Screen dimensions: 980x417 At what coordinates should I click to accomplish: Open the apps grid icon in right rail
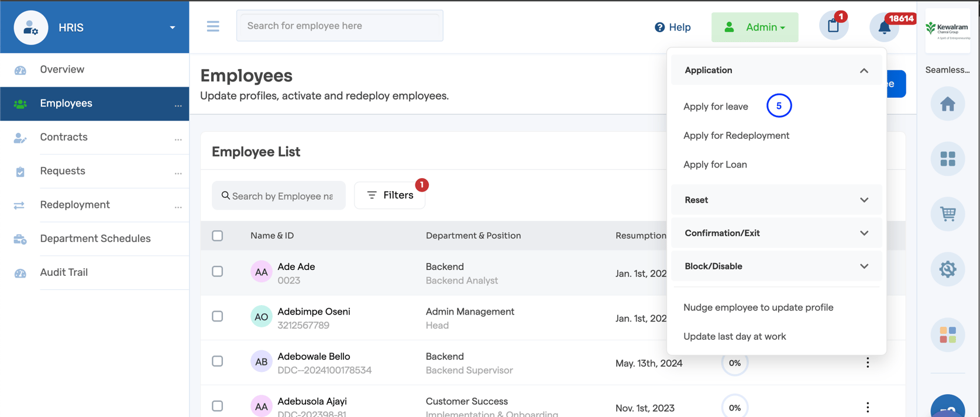pos(947,159)
